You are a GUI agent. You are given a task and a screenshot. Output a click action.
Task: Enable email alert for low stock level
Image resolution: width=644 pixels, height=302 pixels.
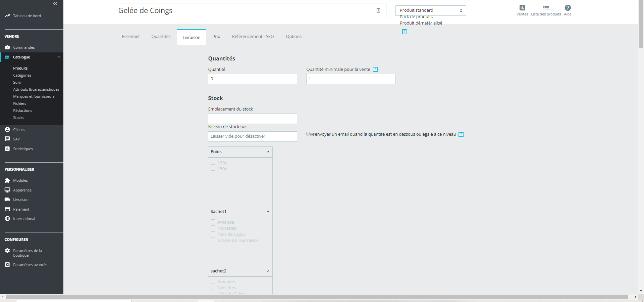click(308, 134)
